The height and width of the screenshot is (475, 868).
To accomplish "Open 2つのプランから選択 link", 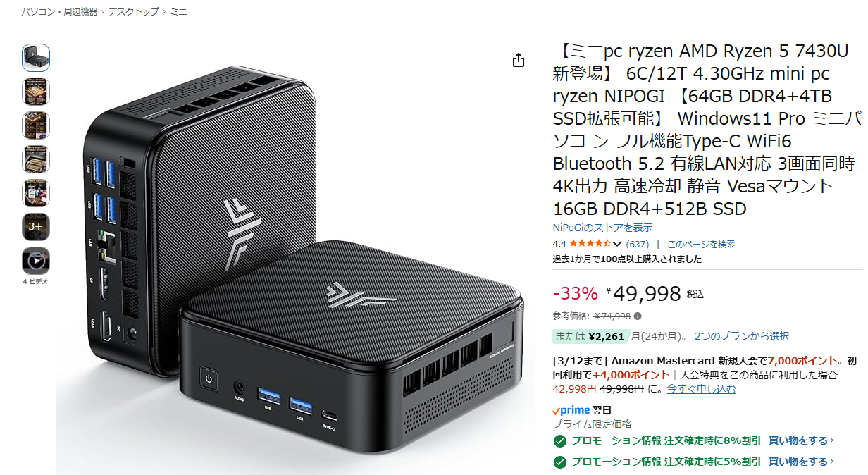I will click(x=742, y=336).
